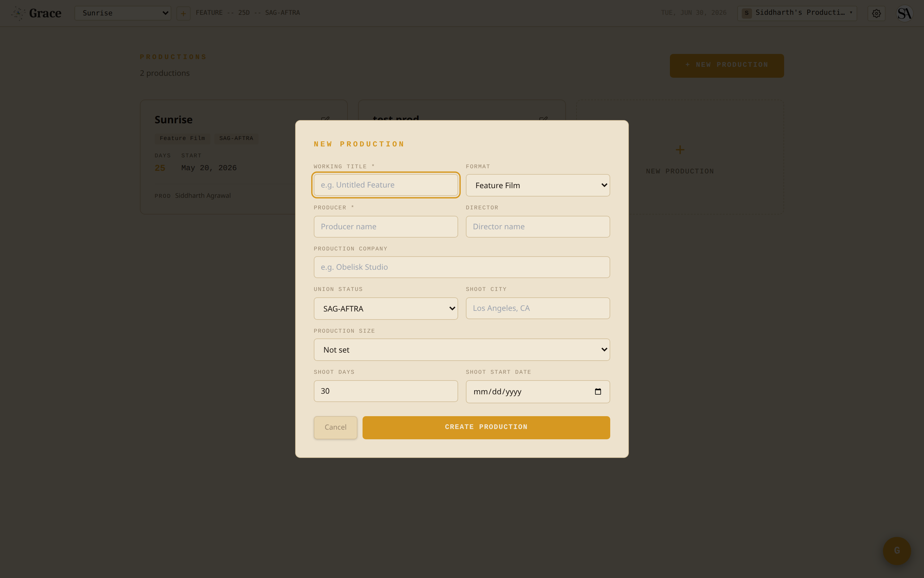Click the 25 days value on Sunrise card
This screenshot has height=578, width=924.
pos(160,168)
